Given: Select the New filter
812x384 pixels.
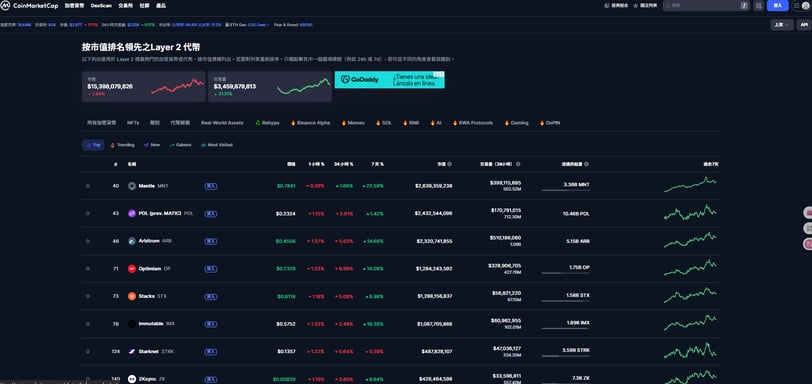Looking at the screenshot, I should click(x=152, y=145).
